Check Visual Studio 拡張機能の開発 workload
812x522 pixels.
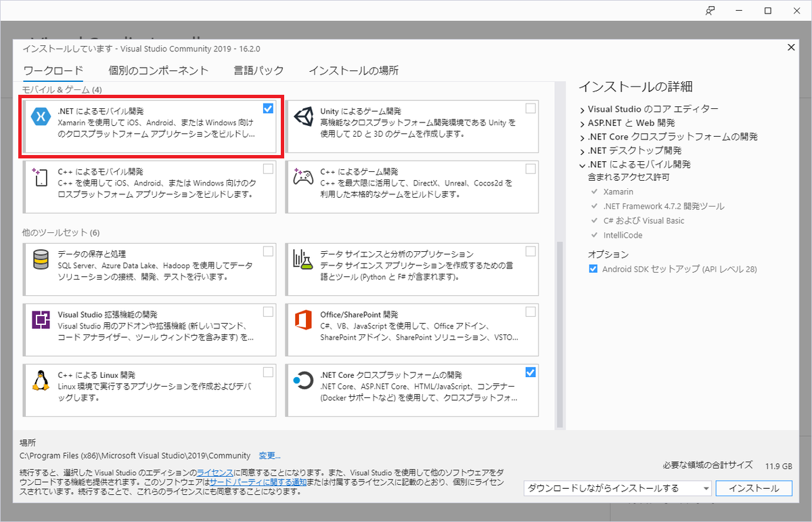coord(268,311)
